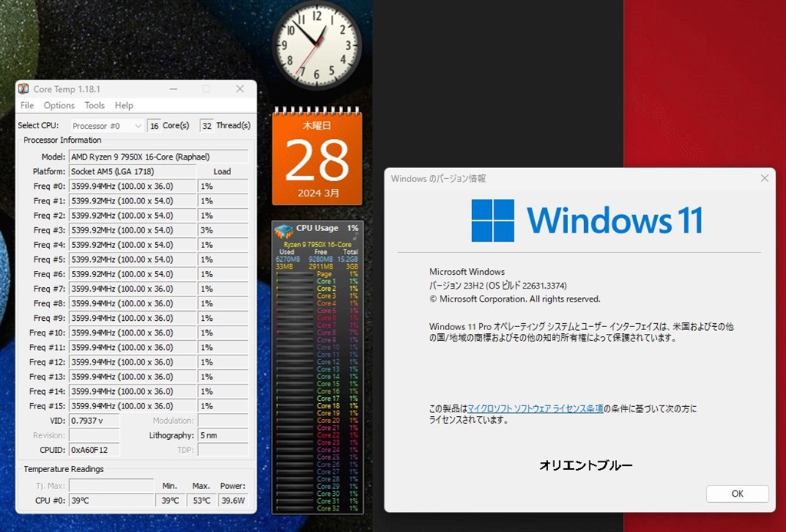Open the File menu in Core Temp
This screenshot has width=786, height=532.
pyautogui.click(x=27, y=105)
